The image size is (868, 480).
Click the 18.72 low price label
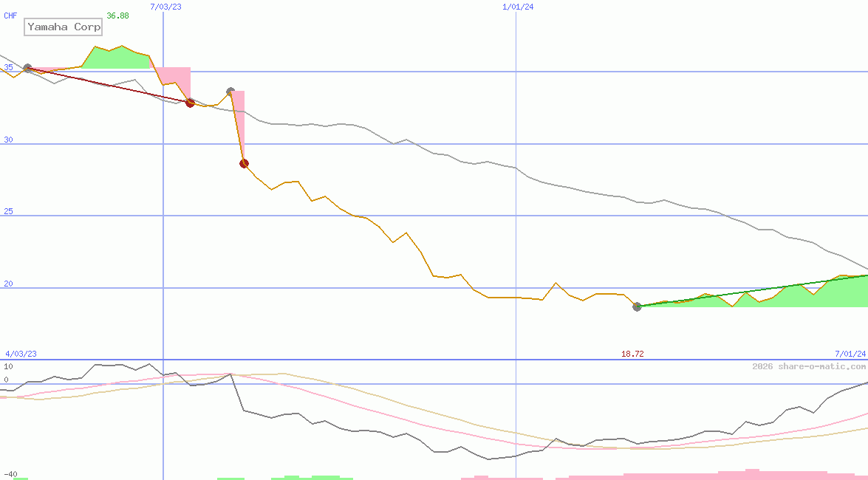(x=632, y=354)
